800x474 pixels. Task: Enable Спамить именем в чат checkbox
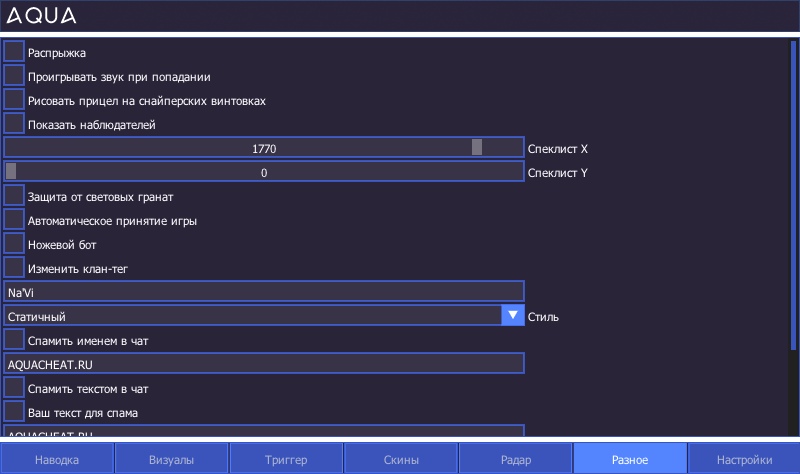(x=14, y=340)
